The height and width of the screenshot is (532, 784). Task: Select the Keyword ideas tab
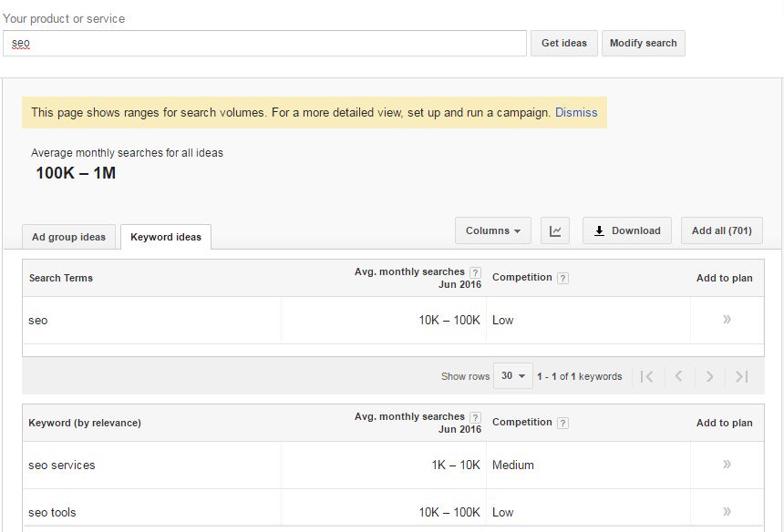pos(166,237)
